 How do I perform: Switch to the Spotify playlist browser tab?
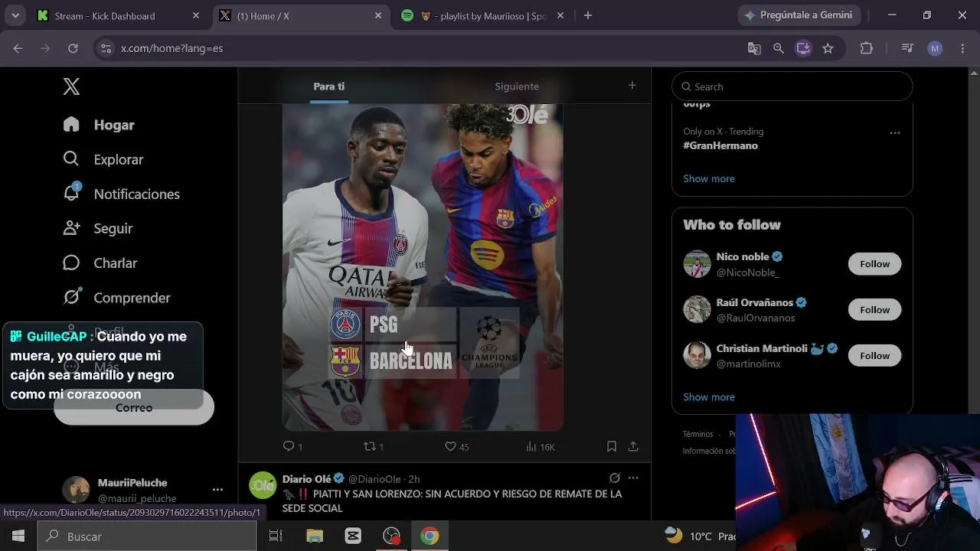pyautogui.click(x=483, y=15)
